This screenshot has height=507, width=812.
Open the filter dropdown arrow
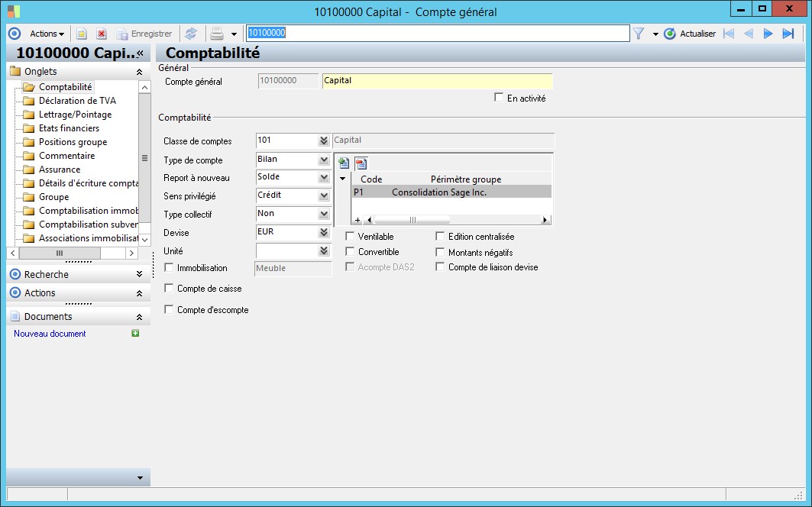(655, 34)
